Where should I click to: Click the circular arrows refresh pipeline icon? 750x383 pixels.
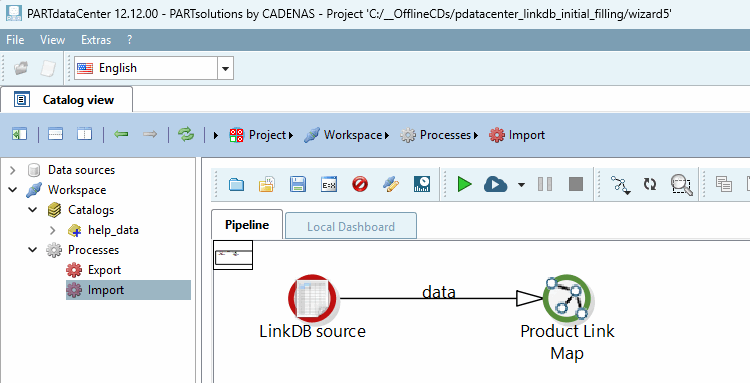(650, 184)
